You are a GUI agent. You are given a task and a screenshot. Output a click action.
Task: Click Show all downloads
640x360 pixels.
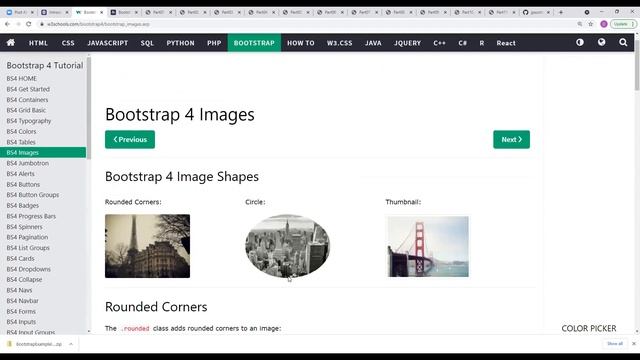click(615, 344)
